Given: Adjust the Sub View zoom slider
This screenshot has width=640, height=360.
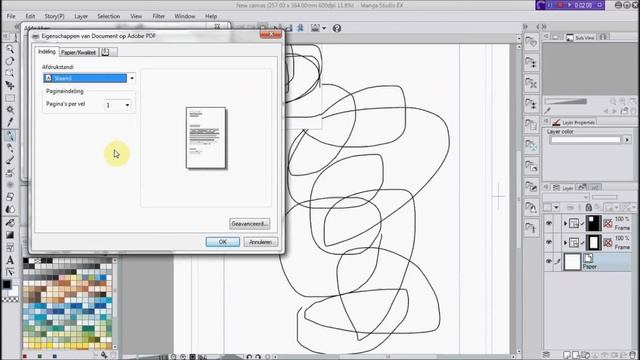Looking at the screenshot, I should (x=565, y=101).
